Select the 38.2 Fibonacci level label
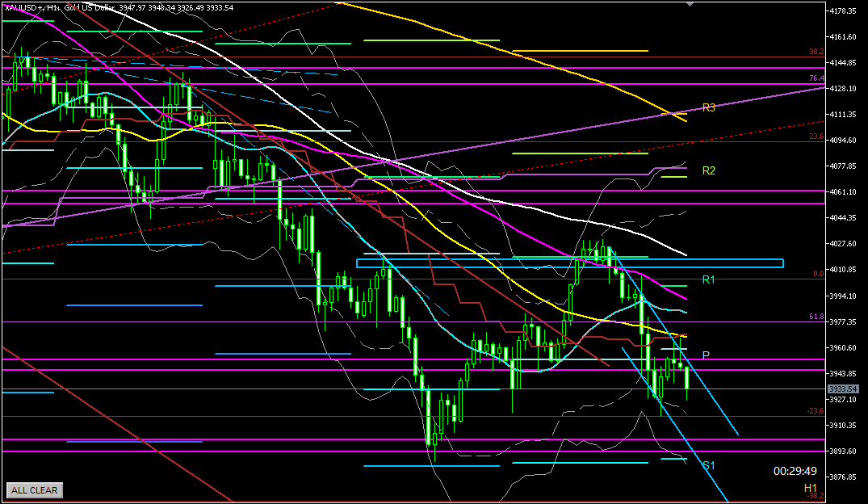The height and width of the screenshot is (504, 868). (x=816, y=52)
